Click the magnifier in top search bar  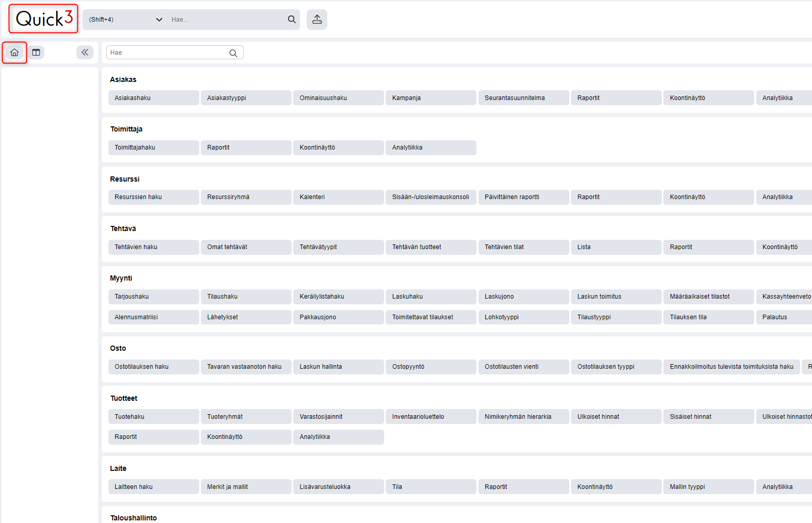pyautogui.click(x=292, y=20)
